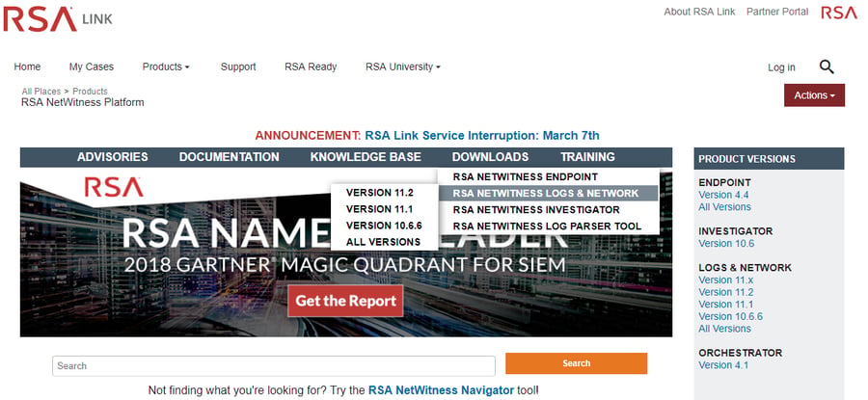This screenshot has height=400, width=868.
Task: Open the search magnifier icon
Action: click(827, 67)
